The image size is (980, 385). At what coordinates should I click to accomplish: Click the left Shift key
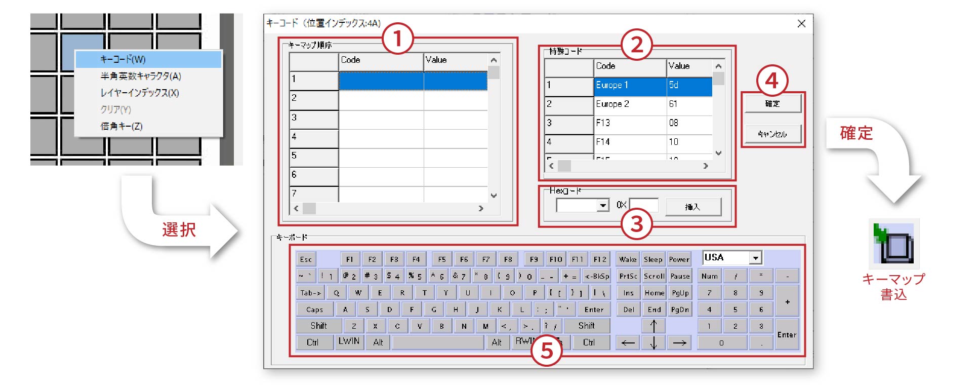[x=319, y=326]
